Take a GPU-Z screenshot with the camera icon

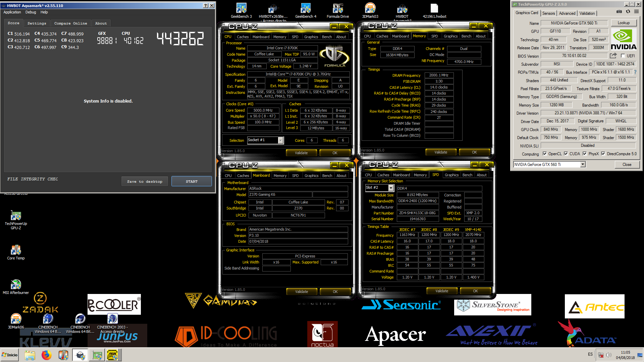[x=619, y=12]
